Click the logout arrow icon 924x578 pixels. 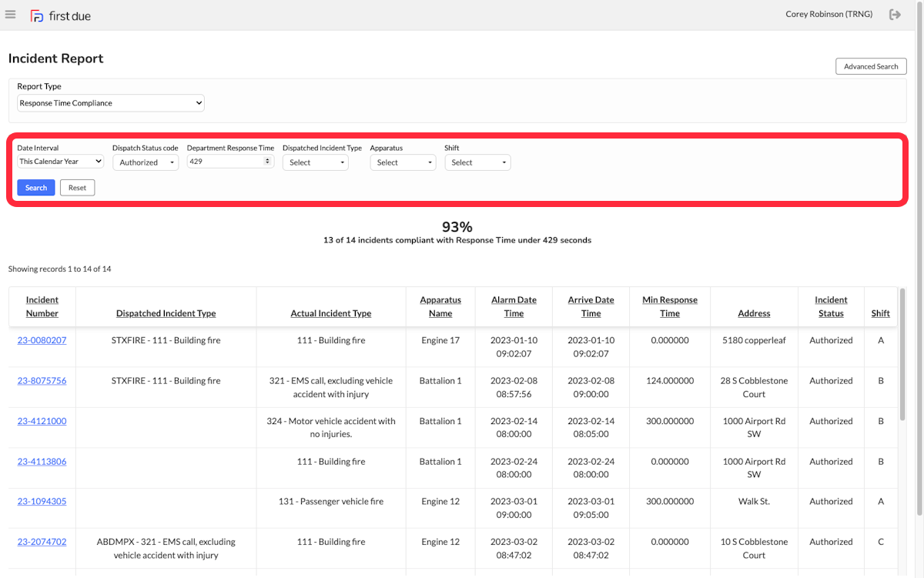click(895, 15)
